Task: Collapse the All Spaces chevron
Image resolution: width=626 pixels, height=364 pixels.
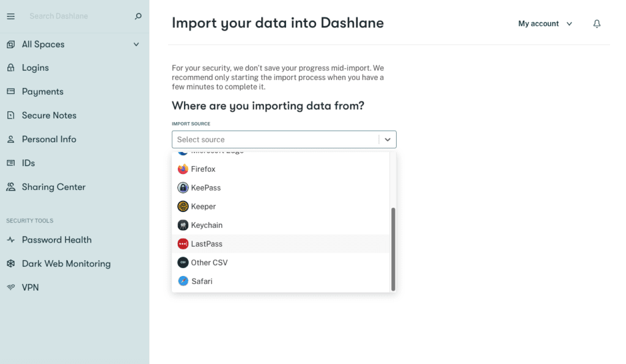Action: click(x=138, y=44)
